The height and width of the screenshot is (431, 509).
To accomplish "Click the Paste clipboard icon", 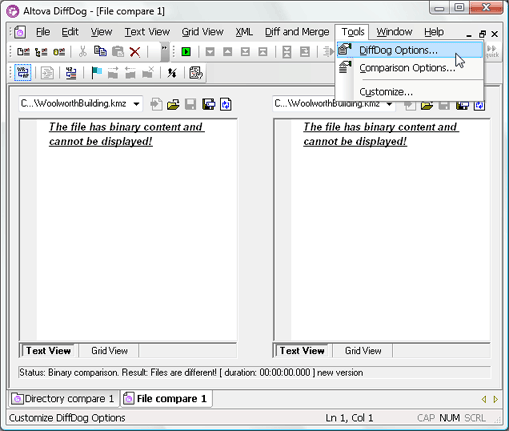I will 118,52.
